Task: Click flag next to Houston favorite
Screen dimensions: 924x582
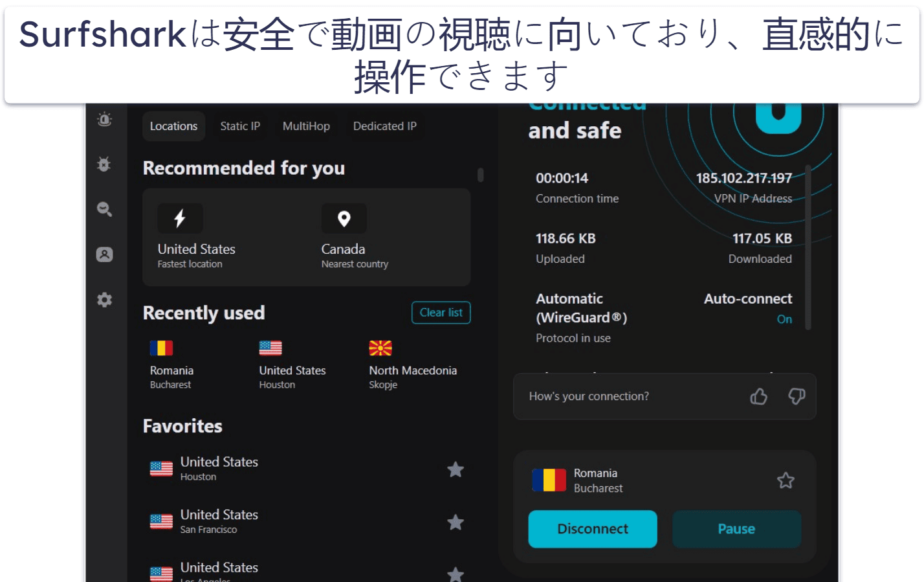Action: point(161,469)
